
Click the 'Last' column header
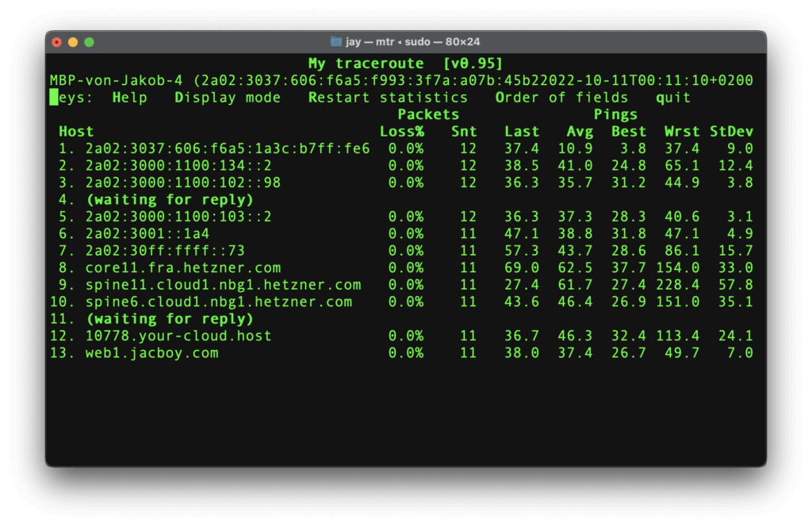click(522, 132)
